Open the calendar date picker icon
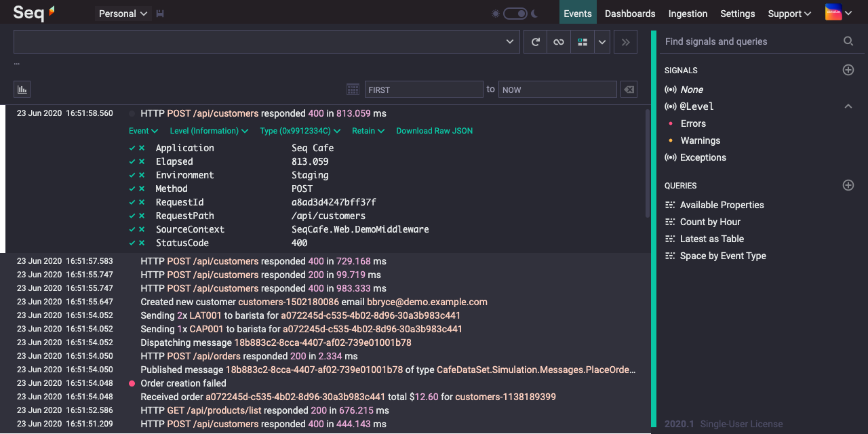The width and height of the screenshot is (868, 434). pos(353,90)
